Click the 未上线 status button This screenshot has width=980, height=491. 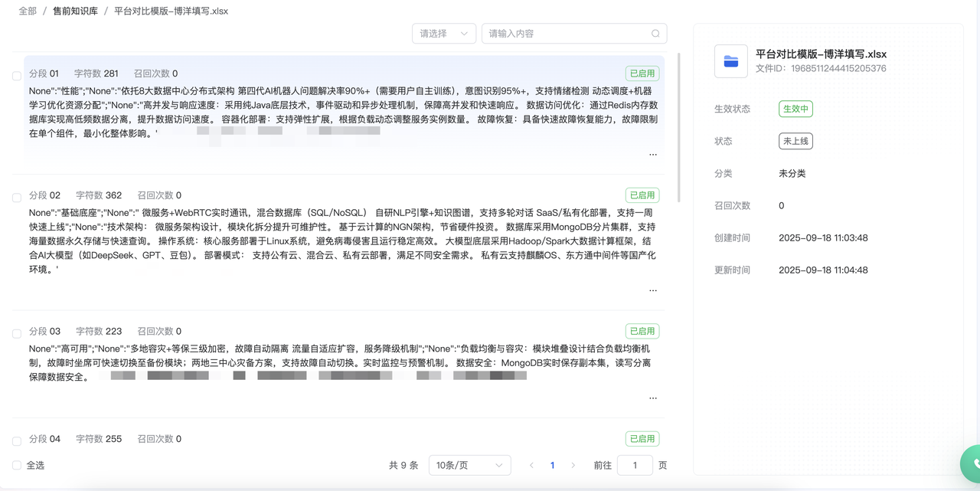[x=795, y=142]
